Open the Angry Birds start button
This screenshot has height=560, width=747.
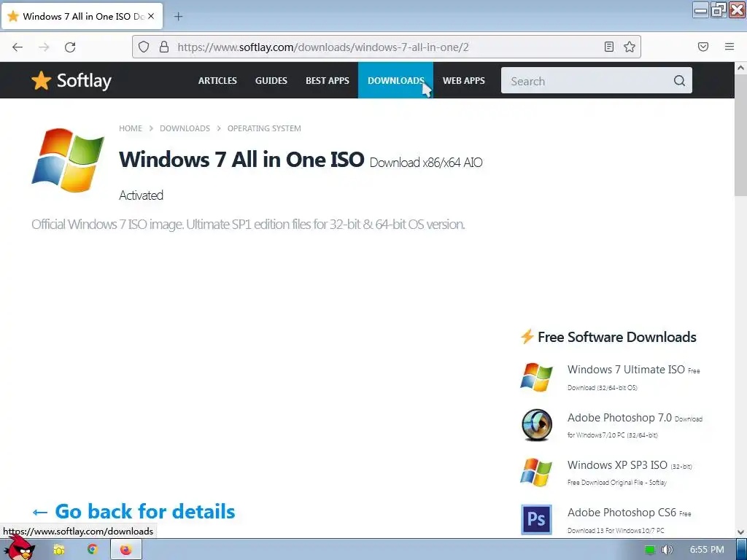(20, 548)
